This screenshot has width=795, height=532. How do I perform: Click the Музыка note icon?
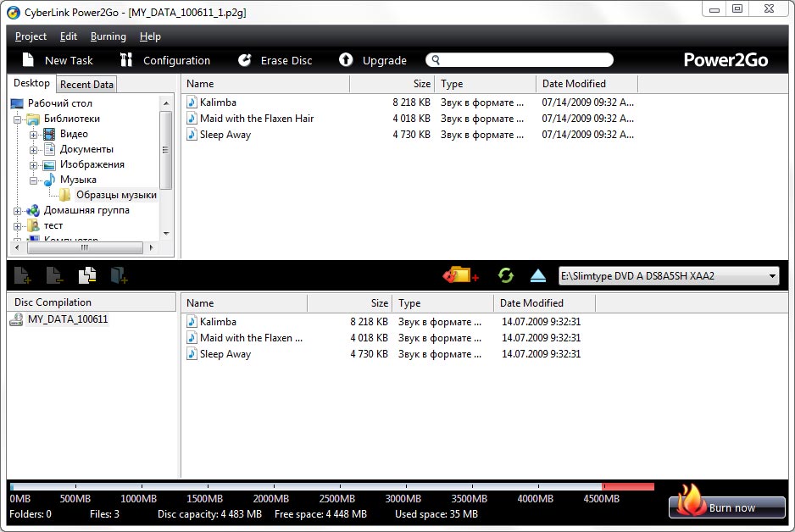tap(49, 180)
